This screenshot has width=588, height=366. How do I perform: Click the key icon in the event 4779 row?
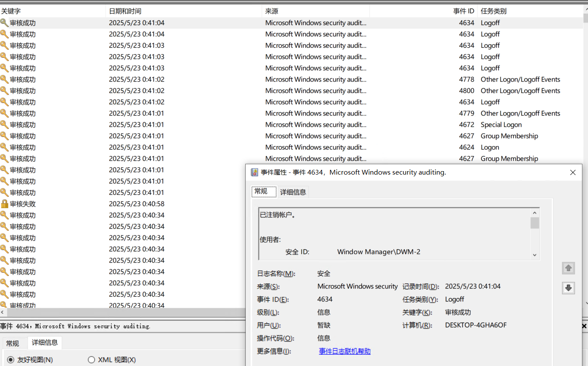pyautogui.click(x=4, y=113)
